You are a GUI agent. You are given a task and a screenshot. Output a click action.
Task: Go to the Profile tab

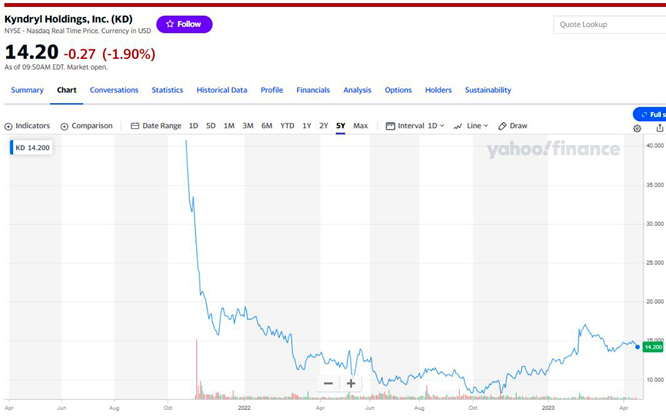[272, 90]
